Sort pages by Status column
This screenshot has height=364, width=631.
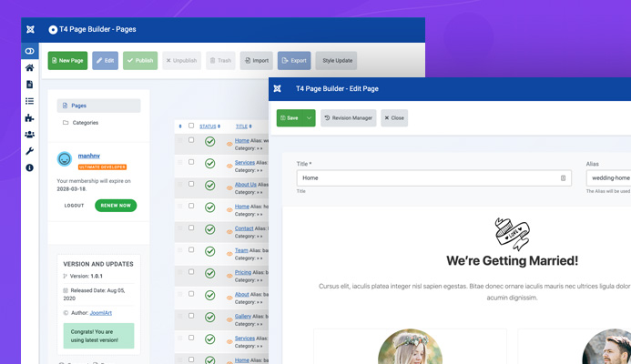click(x=209, y=126)
